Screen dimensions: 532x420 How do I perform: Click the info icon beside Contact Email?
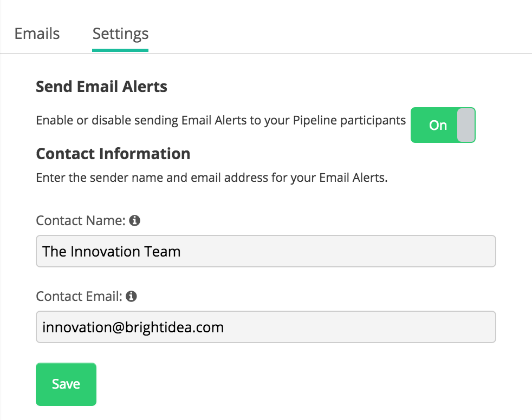(x=131, y=296)
